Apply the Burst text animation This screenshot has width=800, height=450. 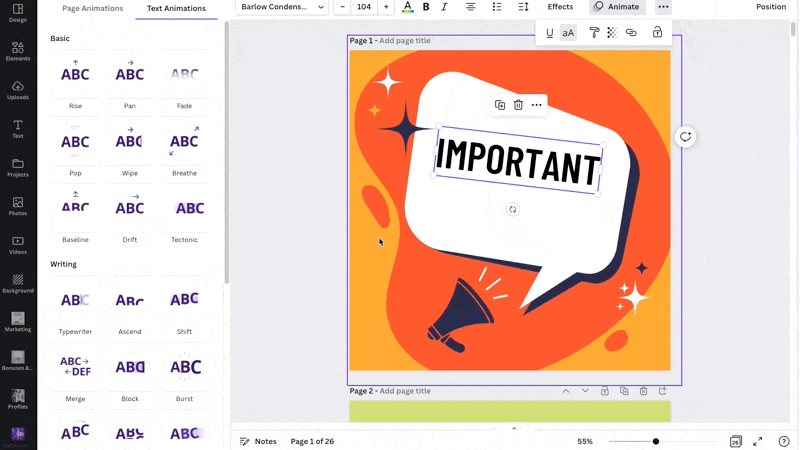[184, 373]
